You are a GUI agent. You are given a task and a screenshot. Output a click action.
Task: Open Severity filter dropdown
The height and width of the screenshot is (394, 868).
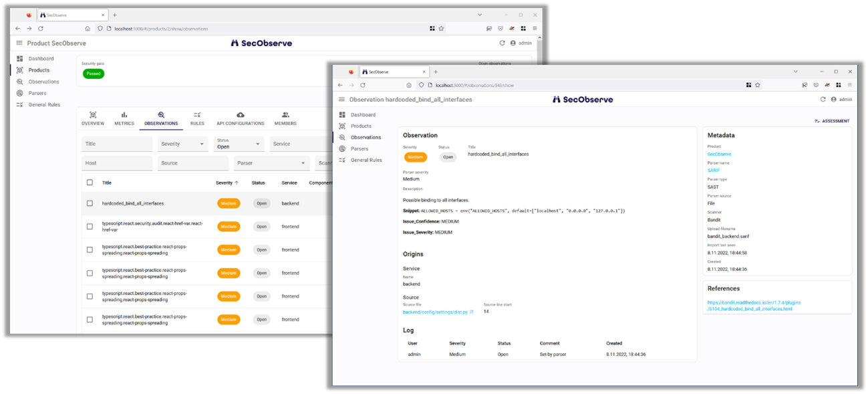pyautogui.click(x=183, y=144)
